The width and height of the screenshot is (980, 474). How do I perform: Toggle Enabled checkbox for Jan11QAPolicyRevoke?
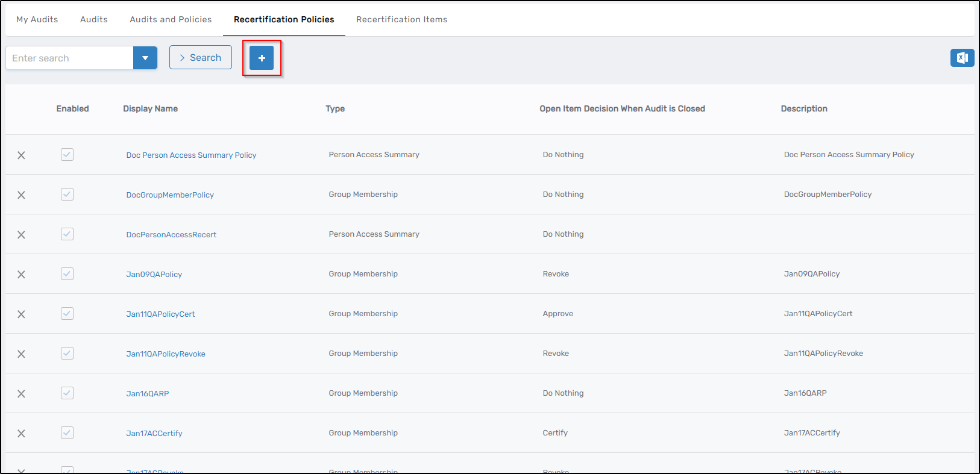click(x=67, y=354)
